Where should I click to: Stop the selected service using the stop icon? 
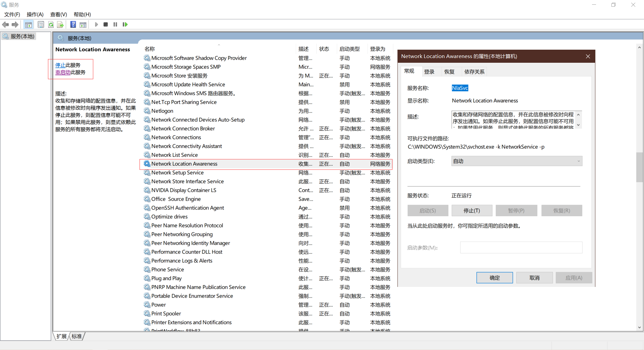coord(106,24)
